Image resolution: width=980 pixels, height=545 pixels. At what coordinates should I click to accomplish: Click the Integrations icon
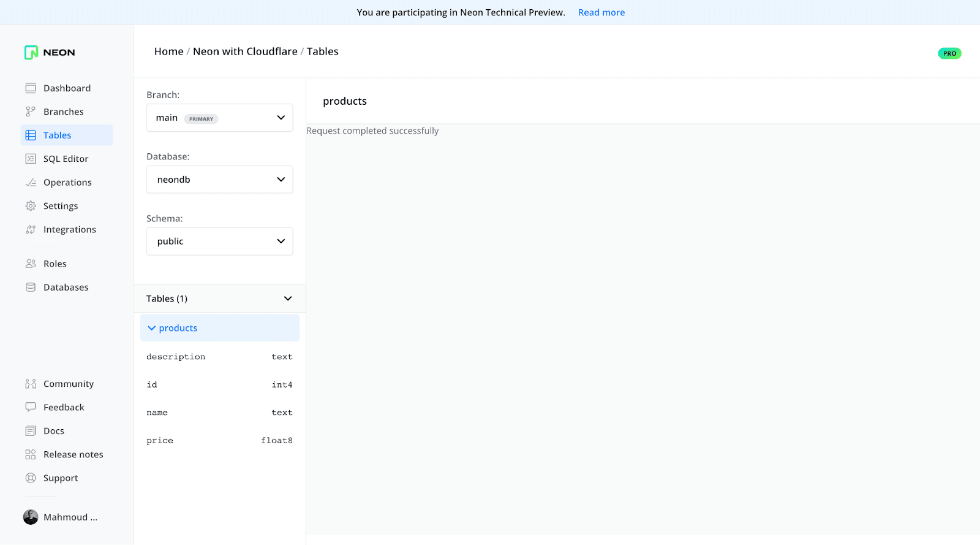tap(31, 230)
